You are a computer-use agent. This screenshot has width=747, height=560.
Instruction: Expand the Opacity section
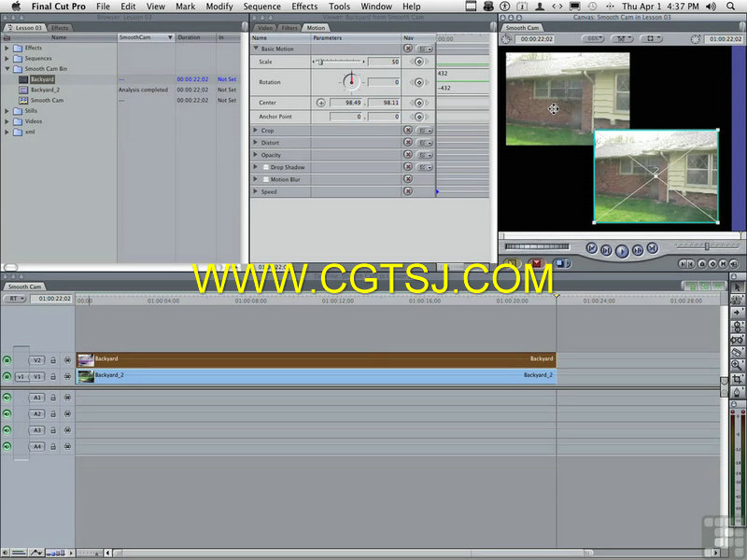tap(256, 155)
